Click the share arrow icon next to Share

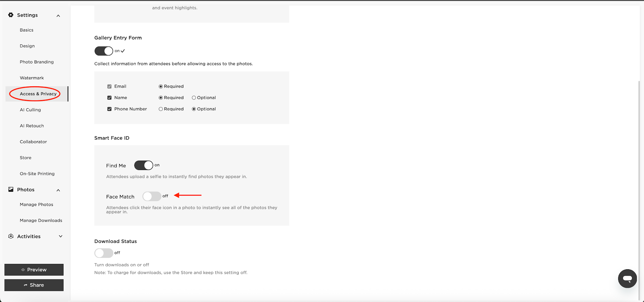coord(26,285)
